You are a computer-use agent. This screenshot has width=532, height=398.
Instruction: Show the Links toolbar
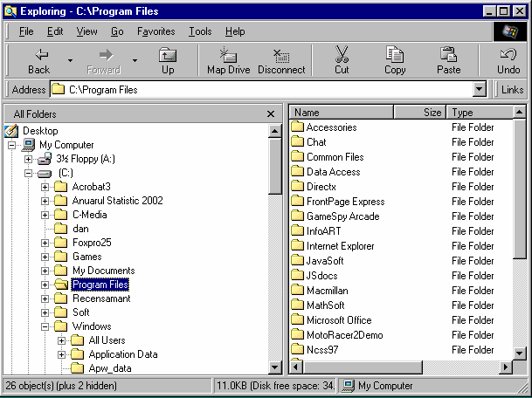point(512,90)
